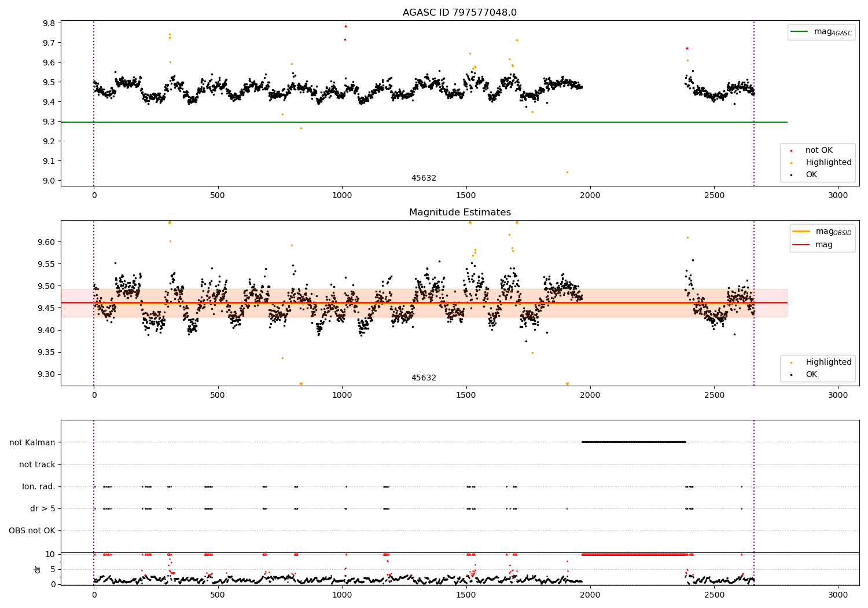Click the red not-OK point near 9.78
Image resolution: width=868 pixels, height=608 pixels.
pyautogui.click(x=345, y=26)
